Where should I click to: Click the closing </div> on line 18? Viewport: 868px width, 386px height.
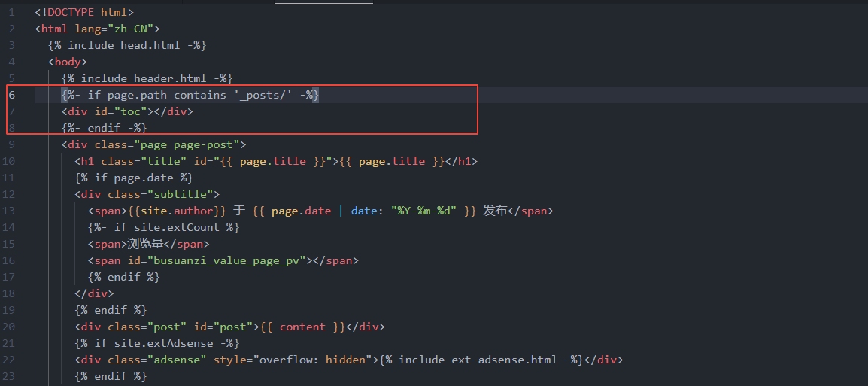[x=94, y=295]
